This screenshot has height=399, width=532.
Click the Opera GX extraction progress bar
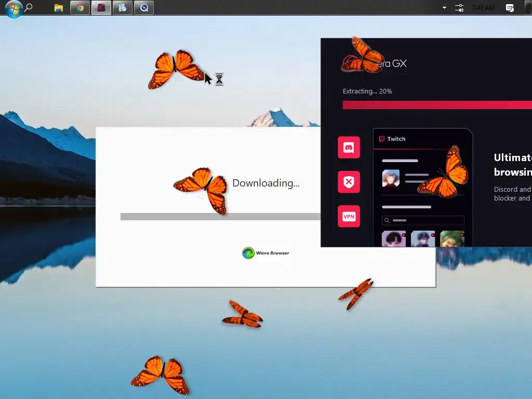(437, 105)
